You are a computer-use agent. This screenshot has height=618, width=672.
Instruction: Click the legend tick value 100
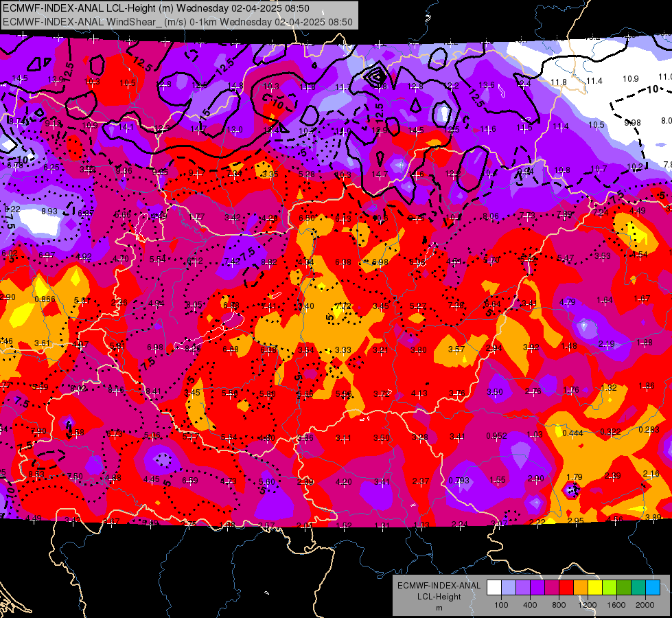(x=501, y=605)
